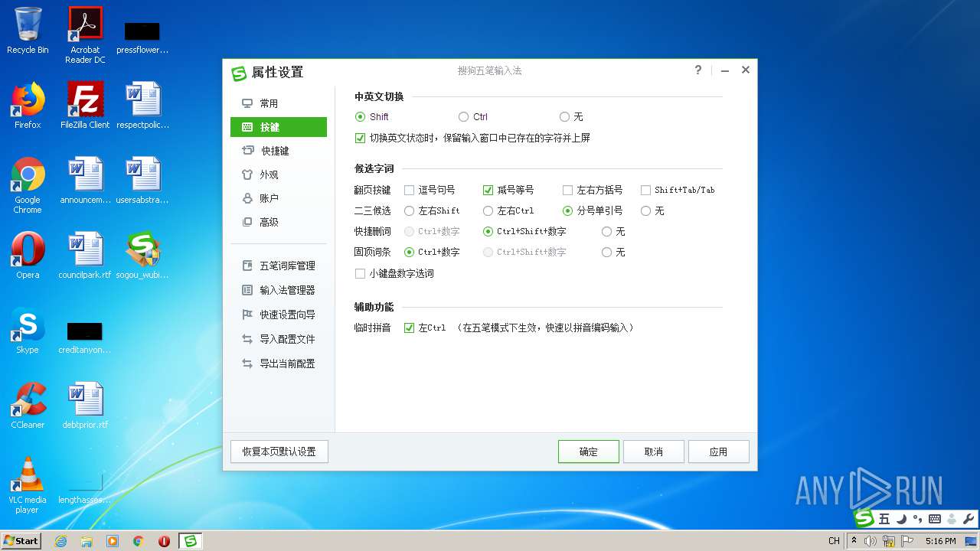The image size is (980, 551).
Task: Select Shift for 中英文切换
Action: pyautogui.click(x=361, y=117)
